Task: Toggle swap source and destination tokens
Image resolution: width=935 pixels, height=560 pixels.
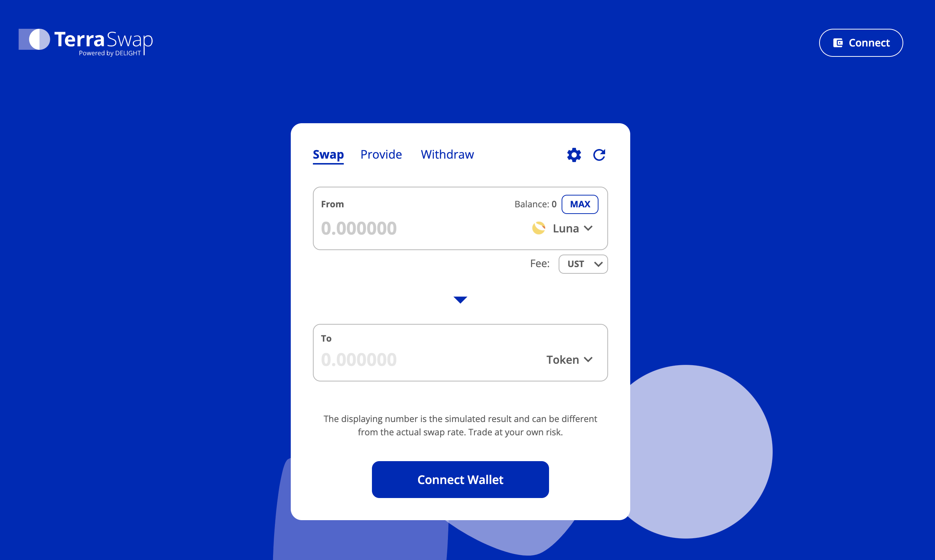Action: (x=460, y=299)
